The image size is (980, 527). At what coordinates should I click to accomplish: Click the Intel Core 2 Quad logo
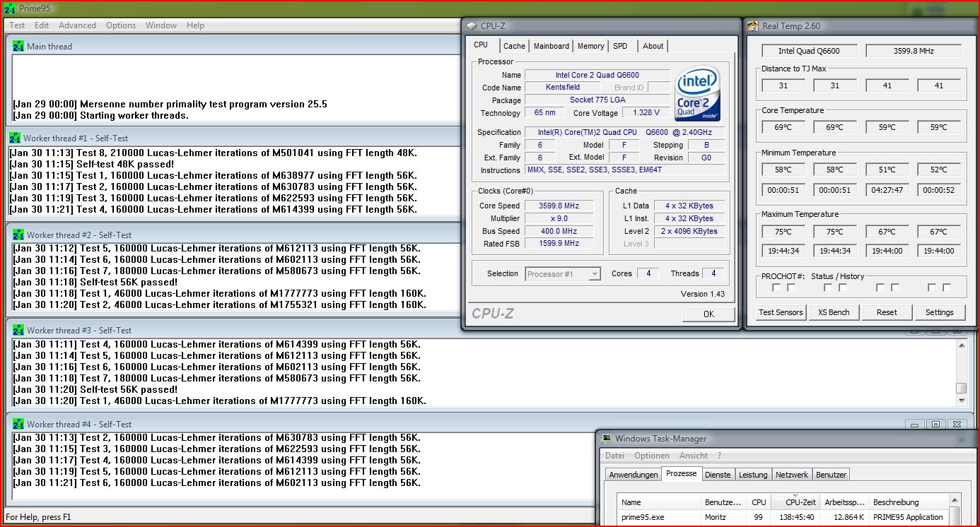click(698, 94)
